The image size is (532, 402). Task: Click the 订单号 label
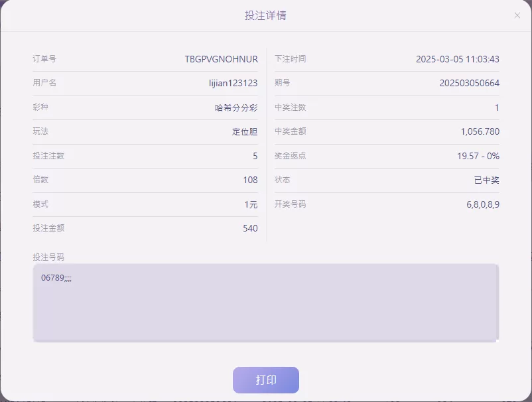[x=44, y=58]
